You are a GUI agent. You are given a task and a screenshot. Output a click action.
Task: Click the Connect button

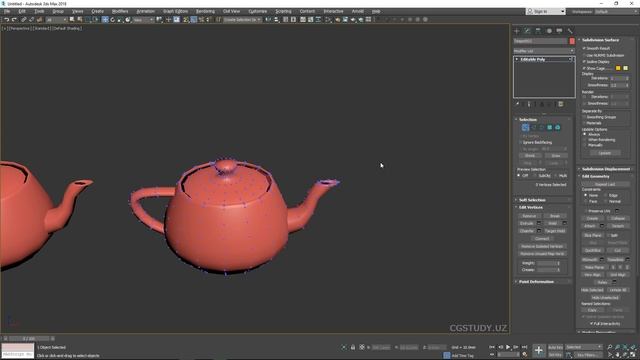click(542, 239)
